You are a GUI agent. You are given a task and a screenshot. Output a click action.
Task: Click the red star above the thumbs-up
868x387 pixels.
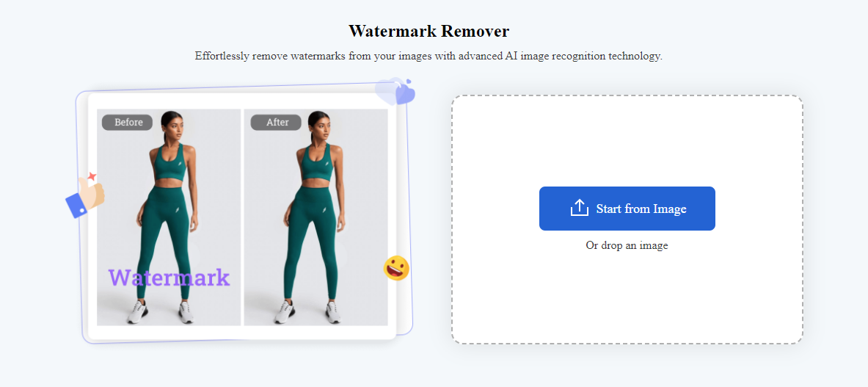click(92, 176)
